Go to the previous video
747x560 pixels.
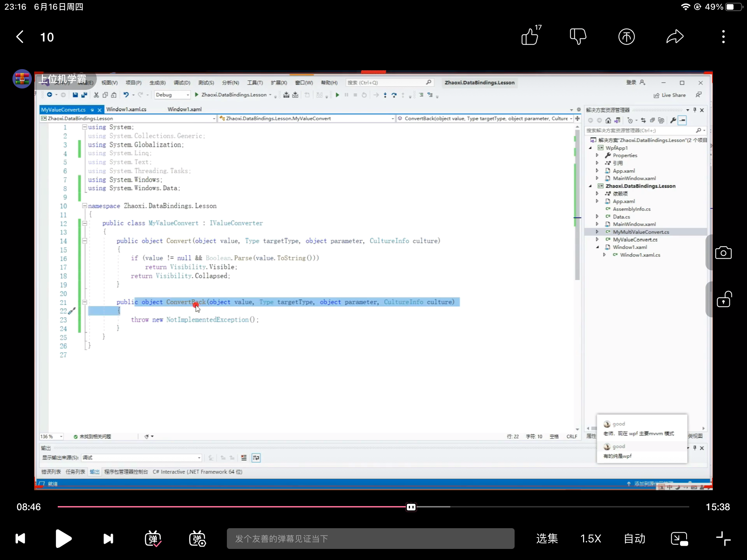pos(20,538)
